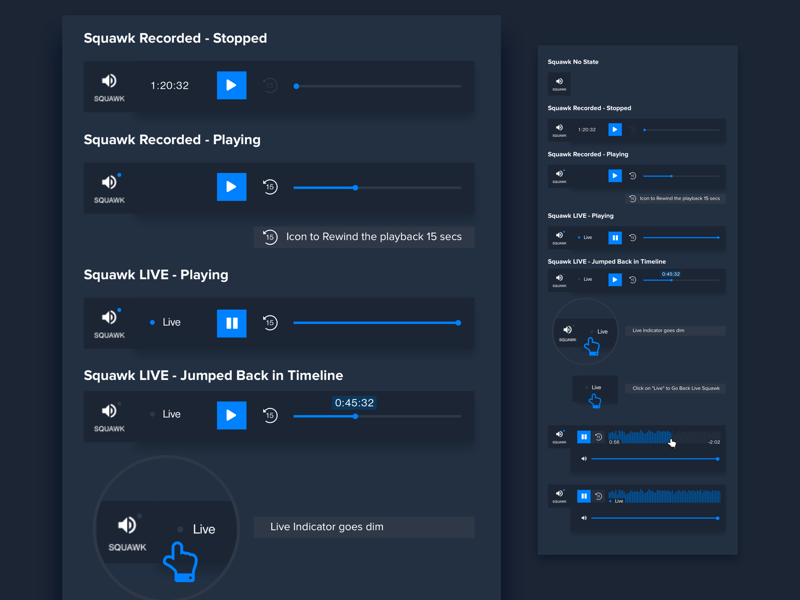Toggle Live indicator in large LIVE - Playing player

point(166,323)
